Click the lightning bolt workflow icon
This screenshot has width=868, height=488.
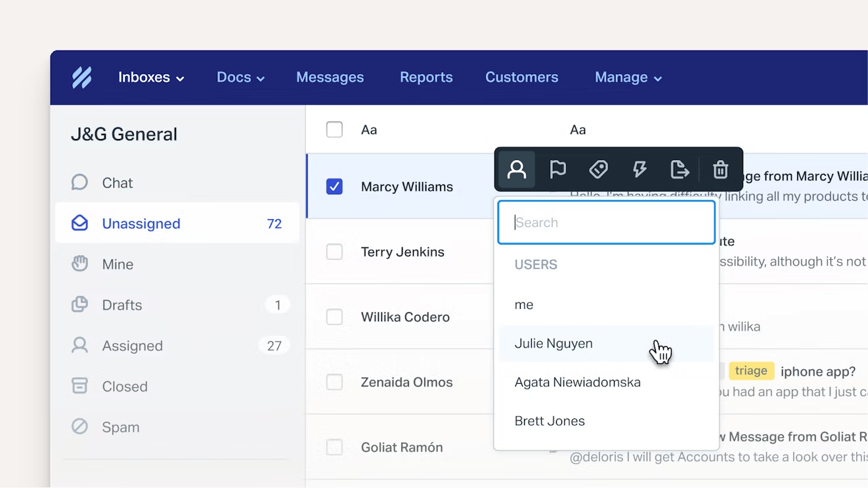[639, 170]
